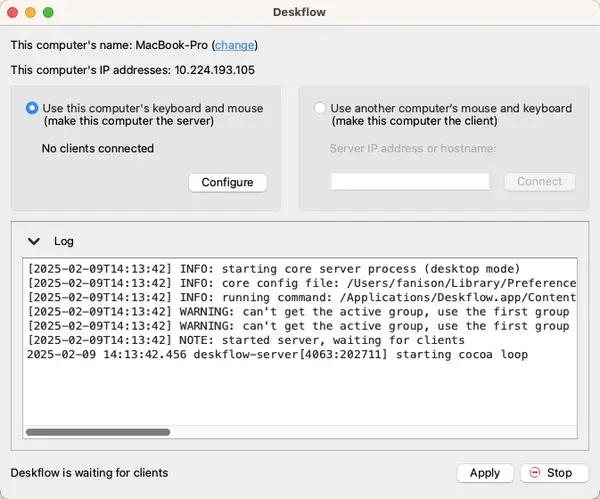Select "Use another computer's mouse and keyboard" option
Image resolution: width=600 pixels, height=499 pixels.
click(x=320, y=108)
